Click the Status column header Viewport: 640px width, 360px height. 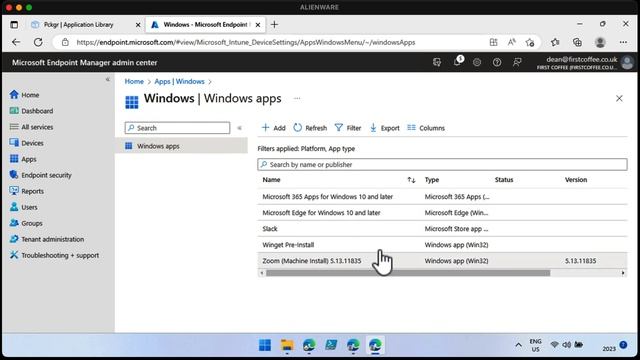pos(504,180)
